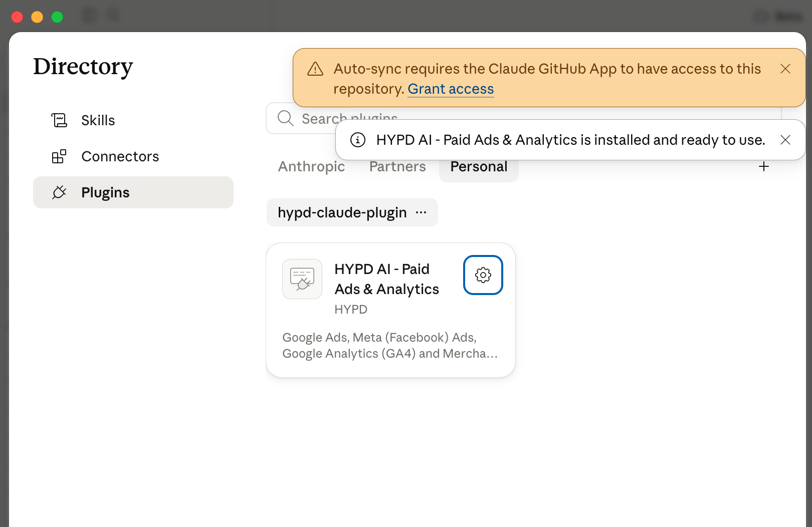Click the warning triangle icon
The height and width of the screenshot is (527, 812).
[315, 69]
